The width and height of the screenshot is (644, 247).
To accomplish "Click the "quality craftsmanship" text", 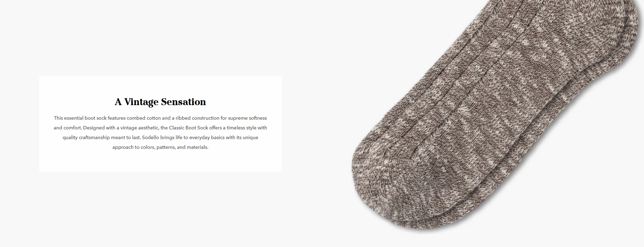I will (86, 137).
